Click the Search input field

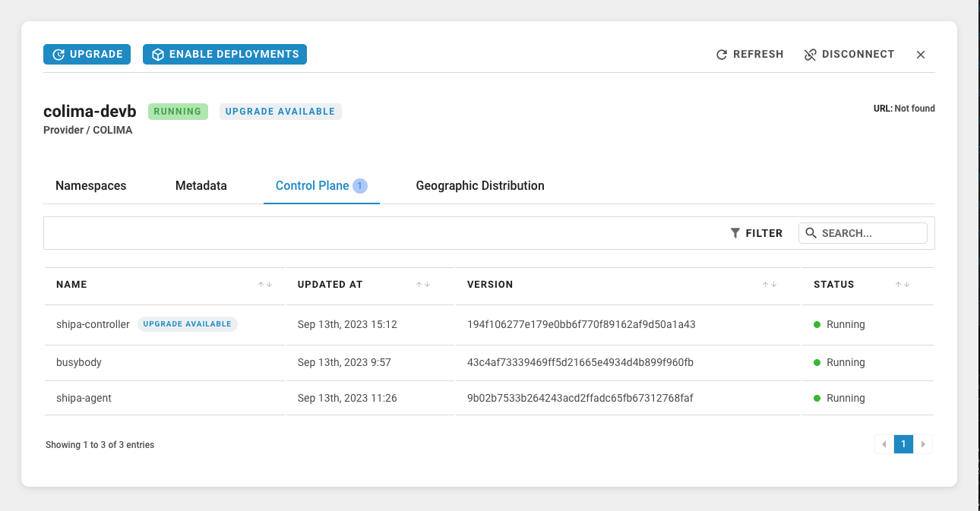click(863, 233)
